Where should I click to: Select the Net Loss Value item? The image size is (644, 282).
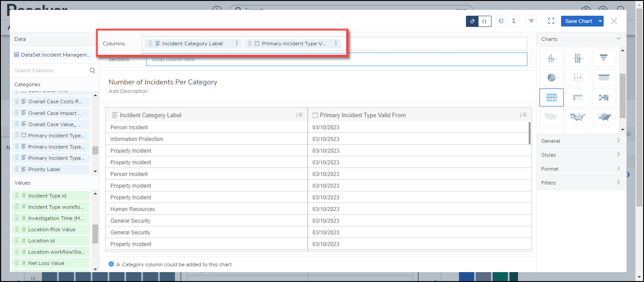point(51,263)
